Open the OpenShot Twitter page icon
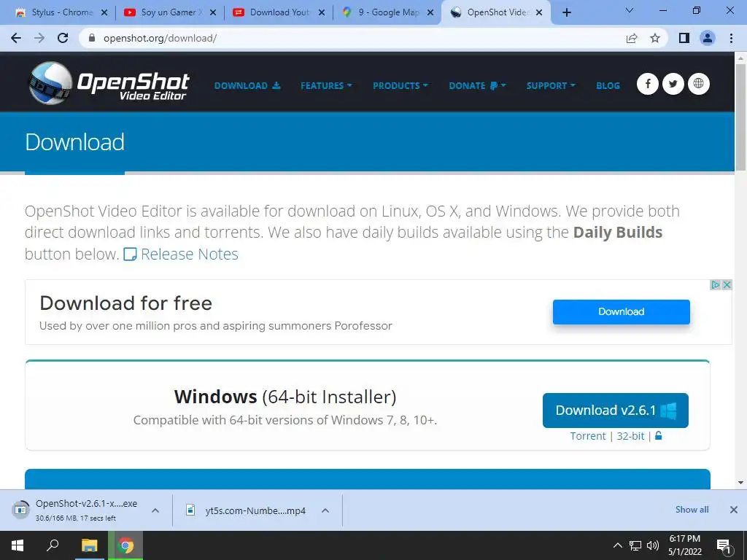Screen dimensions: 747x560 coord(673,84)
